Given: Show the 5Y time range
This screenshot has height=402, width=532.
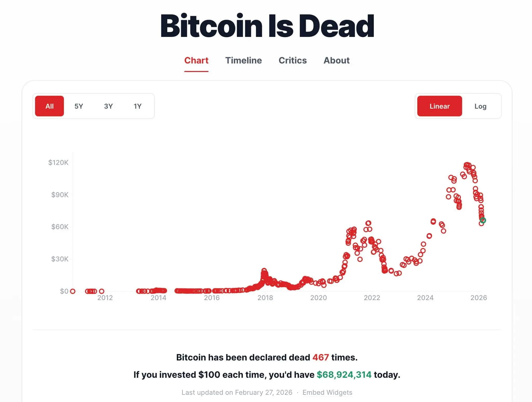Looking at the screenshot, I should click(x=79, y=106).
